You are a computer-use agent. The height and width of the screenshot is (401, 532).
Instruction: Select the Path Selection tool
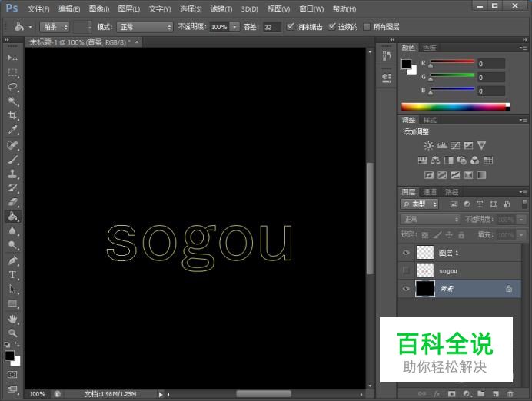coord(12,289)
